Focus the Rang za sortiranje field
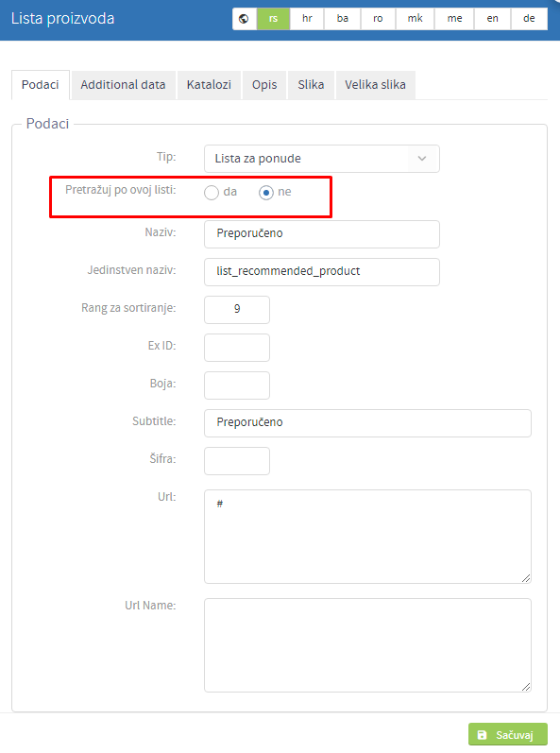 (237, 310)
